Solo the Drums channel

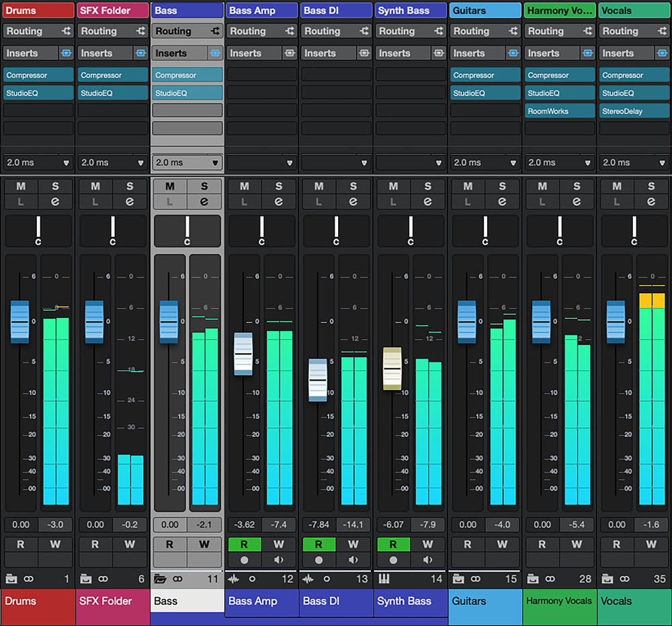(x=55, y=186)
